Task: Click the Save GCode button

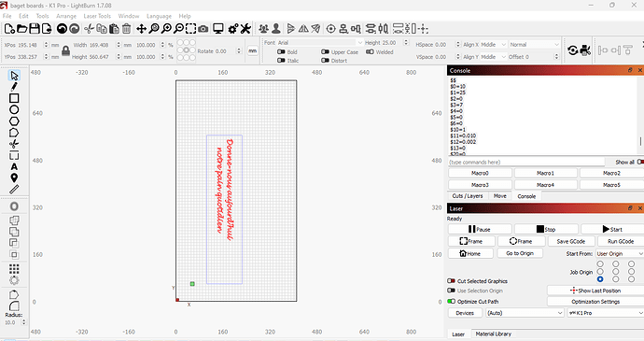Action: point(571,241)
